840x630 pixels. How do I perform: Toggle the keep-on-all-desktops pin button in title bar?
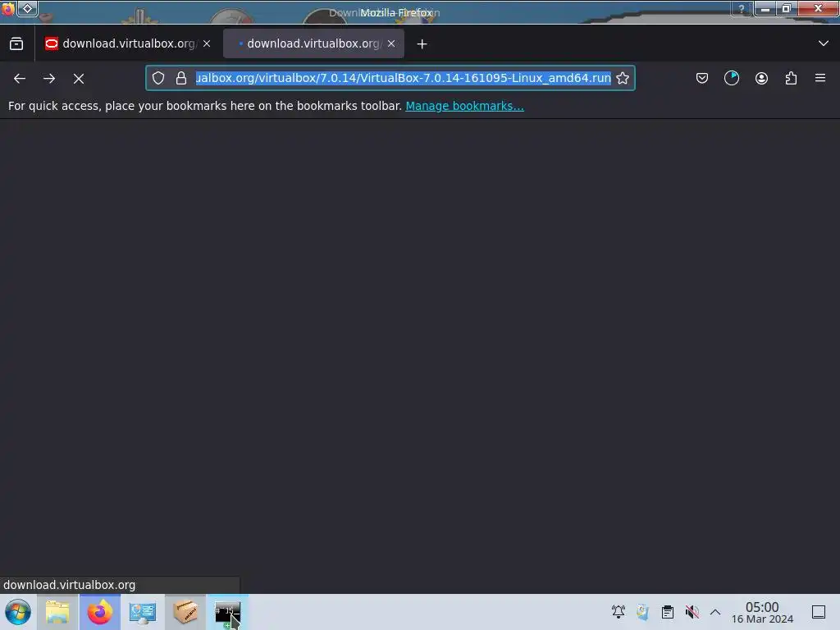point(28,8)
